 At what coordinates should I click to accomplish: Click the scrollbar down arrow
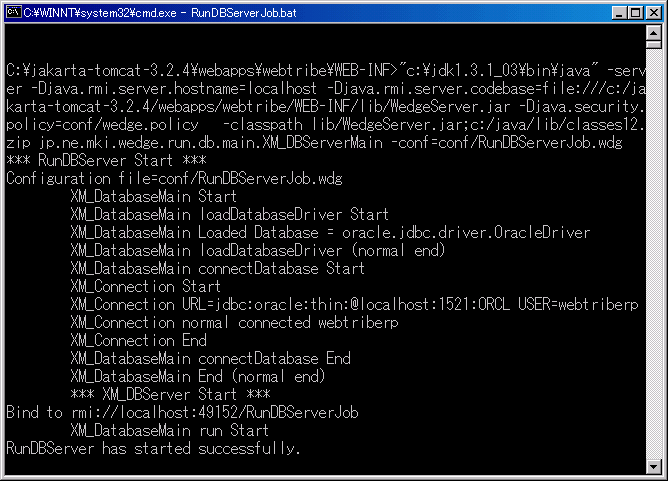(x=654, y=464)
